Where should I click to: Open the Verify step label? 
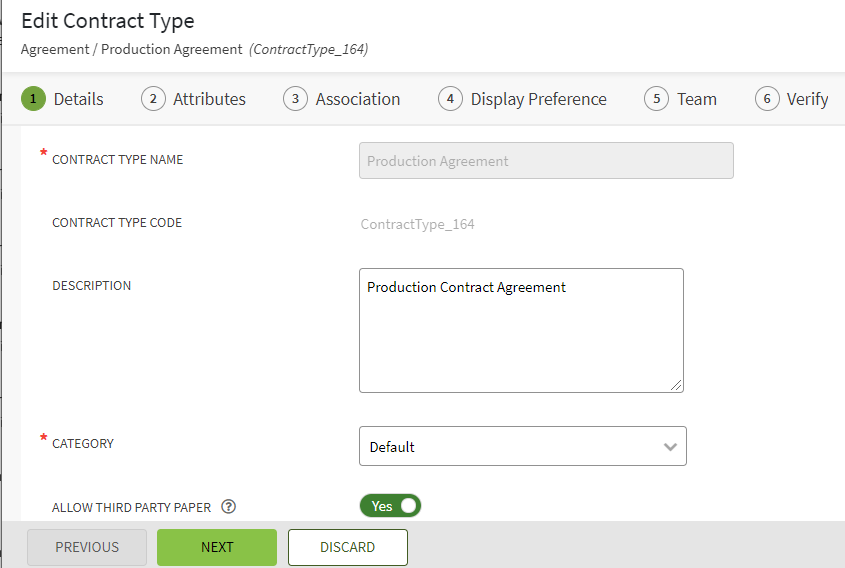[x=807, y=99]
